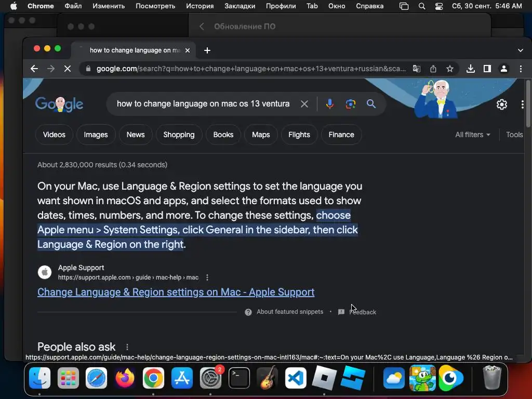
Task: Click the Apple Support source name
Action: coord(81,268)
